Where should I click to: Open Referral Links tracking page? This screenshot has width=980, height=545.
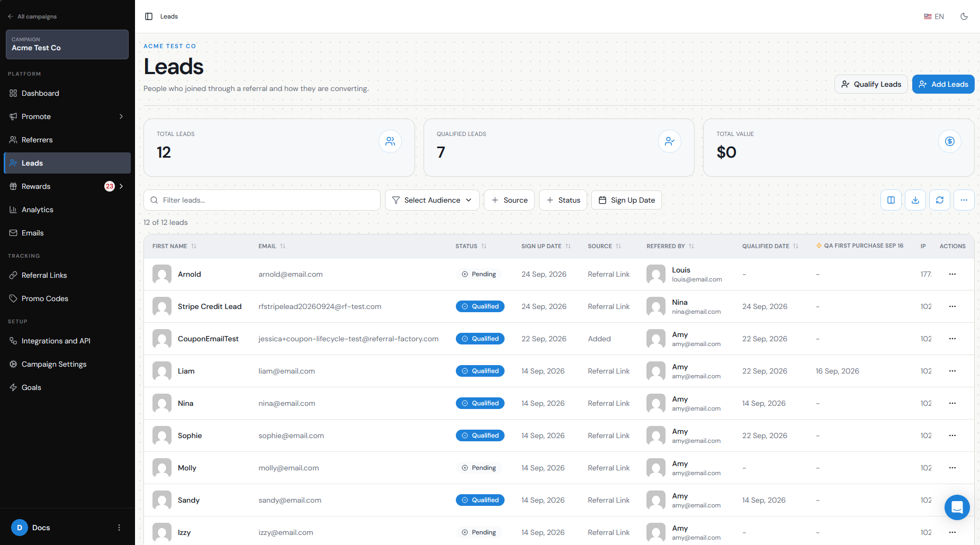[x=67, y=275]
